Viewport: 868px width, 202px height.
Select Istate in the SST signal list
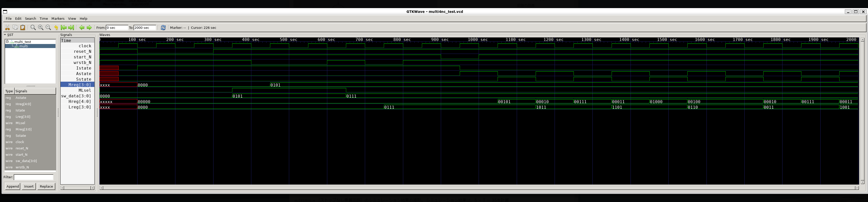(30, 110)
